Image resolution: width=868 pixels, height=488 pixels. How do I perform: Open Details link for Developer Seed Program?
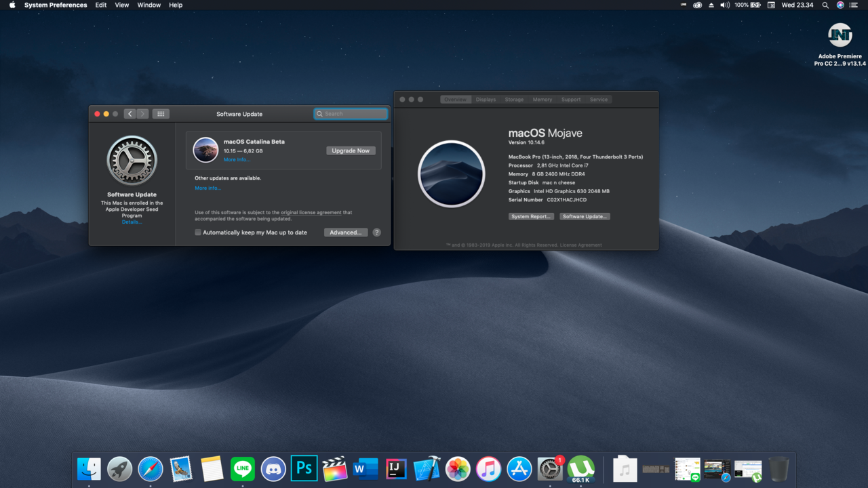132,222
